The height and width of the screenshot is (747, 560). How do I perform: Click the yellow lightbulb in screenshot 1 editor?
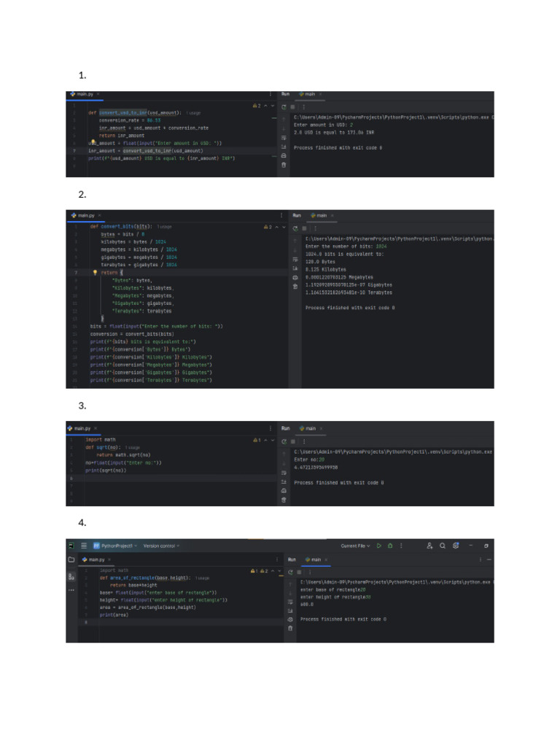click(93, 142)
